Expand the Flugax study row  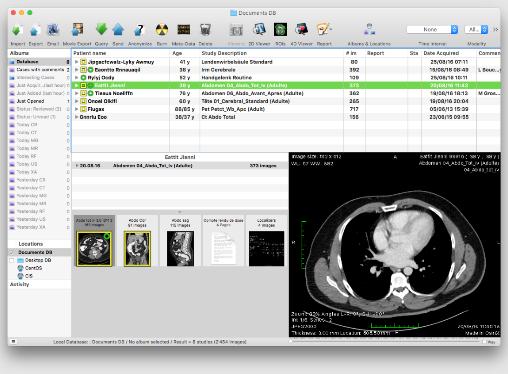(77, 109)
